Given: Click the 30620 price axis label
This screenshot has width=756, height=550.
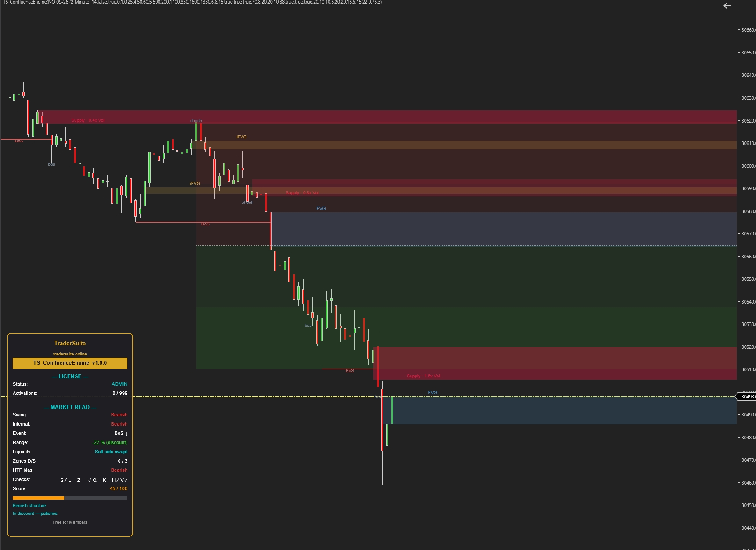Looking at the screenshot, I should [749, 120].
